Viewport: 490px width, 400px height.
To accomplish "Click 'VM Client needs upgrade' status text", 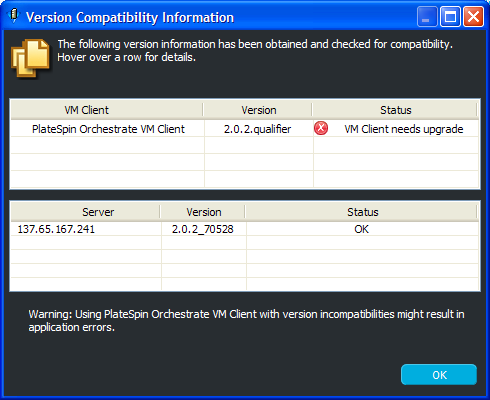I will pyautogui.click(x=404, y=129).
